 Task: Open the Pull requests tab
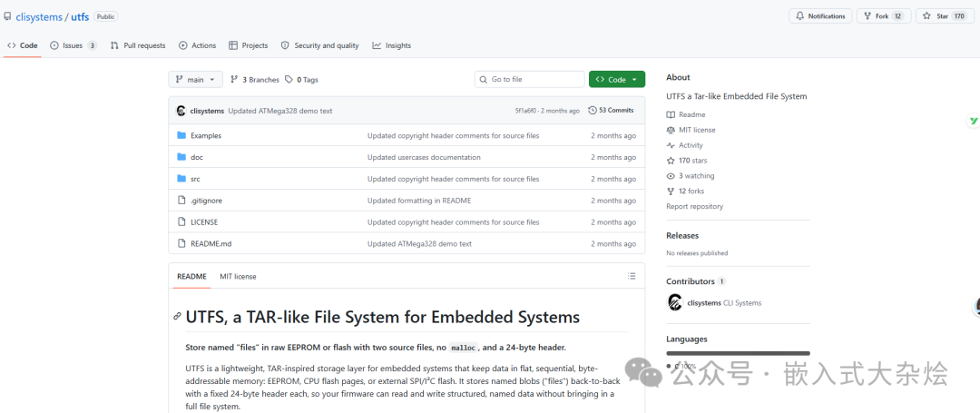138,45
